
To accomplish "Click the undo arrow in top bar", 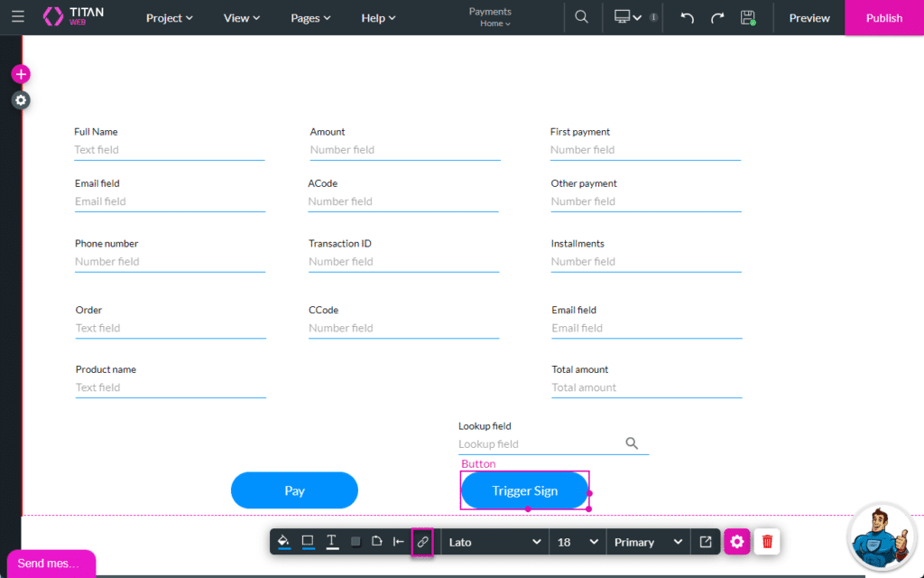I will (688, 18).
